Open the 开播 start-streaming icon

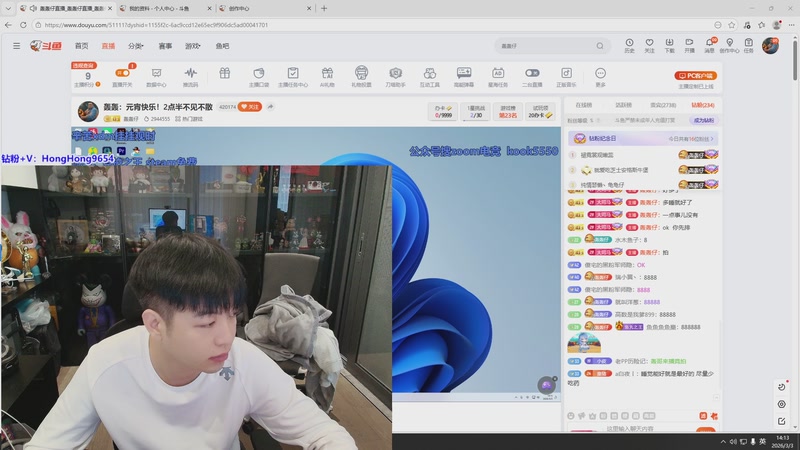(x=689, y=44)
